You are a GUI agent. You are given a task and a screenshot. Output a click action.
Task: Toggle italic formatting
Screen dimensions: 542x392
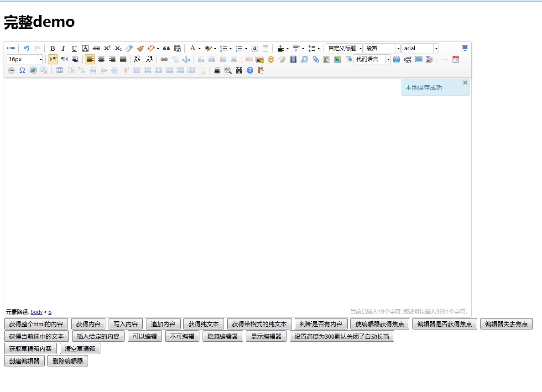coord(63,48)
